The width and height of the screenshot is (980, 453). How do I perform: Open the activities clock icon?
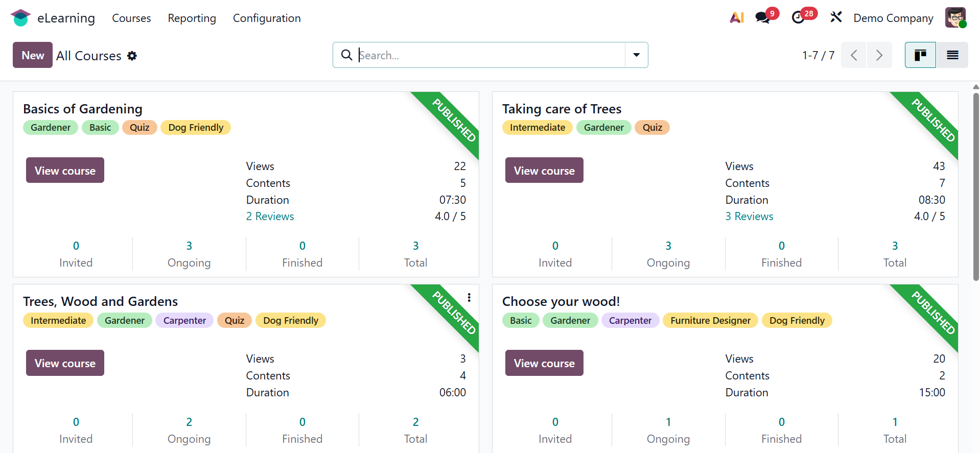[x=798, y=18]
